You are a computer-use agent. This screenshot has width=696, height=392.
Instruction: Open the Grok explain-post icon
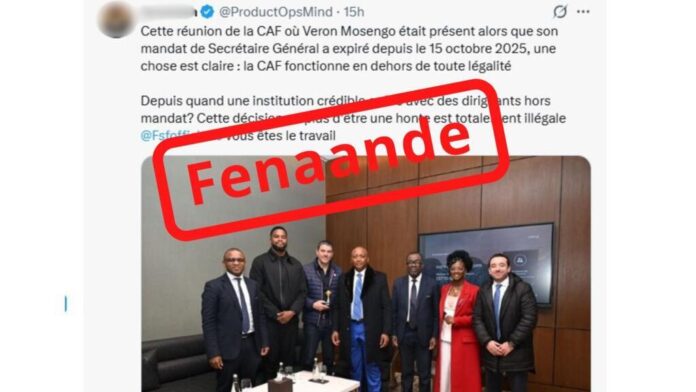(560, 12)
